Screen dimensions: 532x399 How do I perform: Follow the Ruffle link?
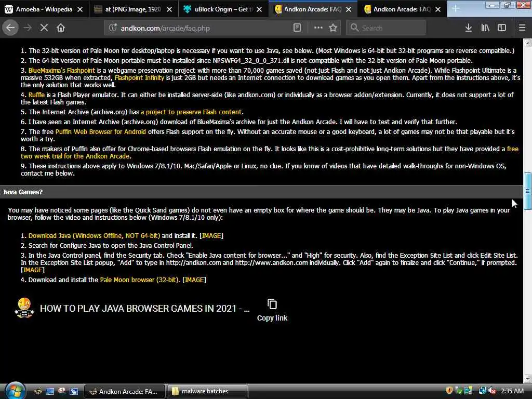36,95
